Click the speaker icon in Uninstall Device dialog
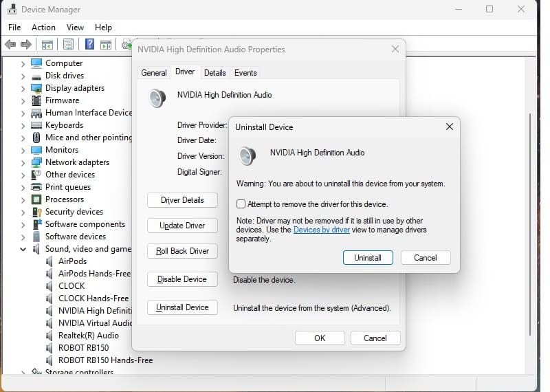 click(x=247, y=156)
